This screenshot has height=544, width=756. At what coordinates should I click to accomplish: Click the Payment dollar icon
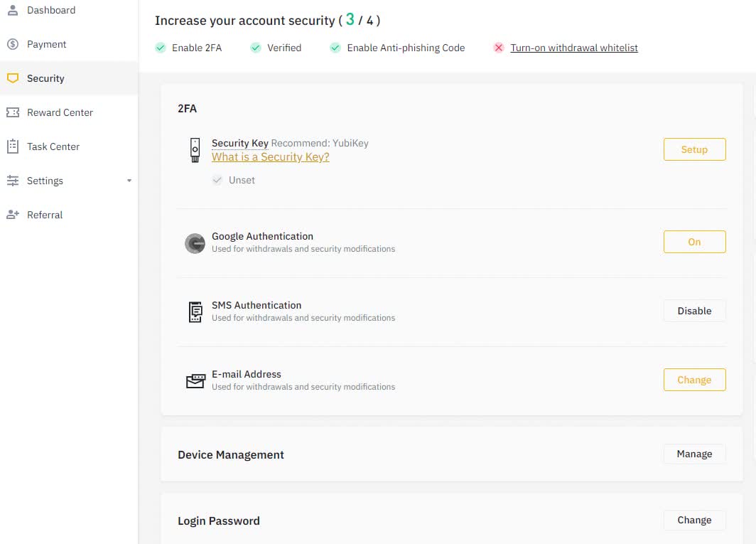click(13, 44)
